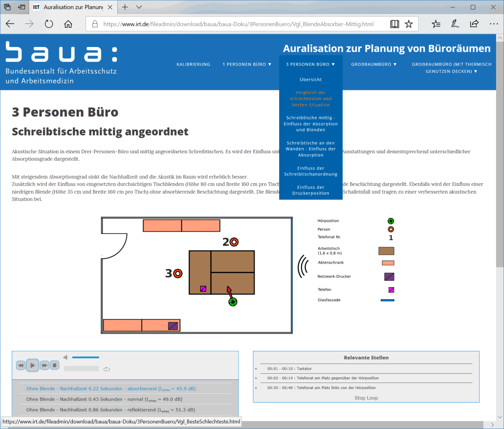This screenshot has height=429, width=504.
Task: Click the audio progress bar
Action: tap(81, 368)
